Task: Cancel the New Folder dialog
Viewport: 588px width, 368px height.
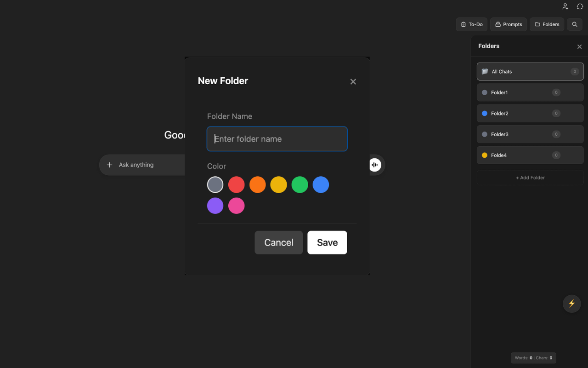Action: [x=278, y=242]
